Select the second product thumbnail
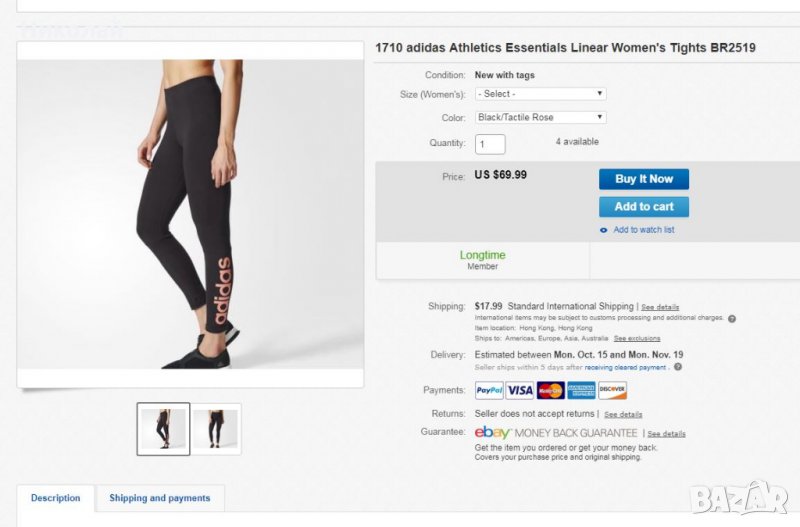 [x=217, y=429]
